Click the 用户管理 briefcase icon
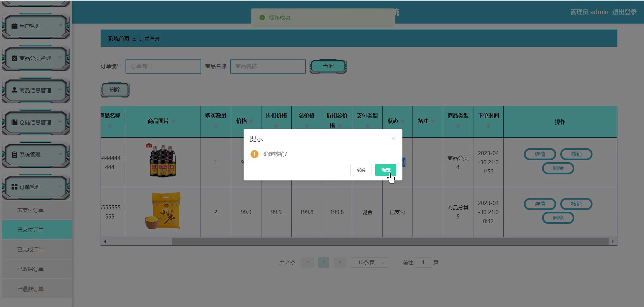The image size is (644, 307). point(14,26)
